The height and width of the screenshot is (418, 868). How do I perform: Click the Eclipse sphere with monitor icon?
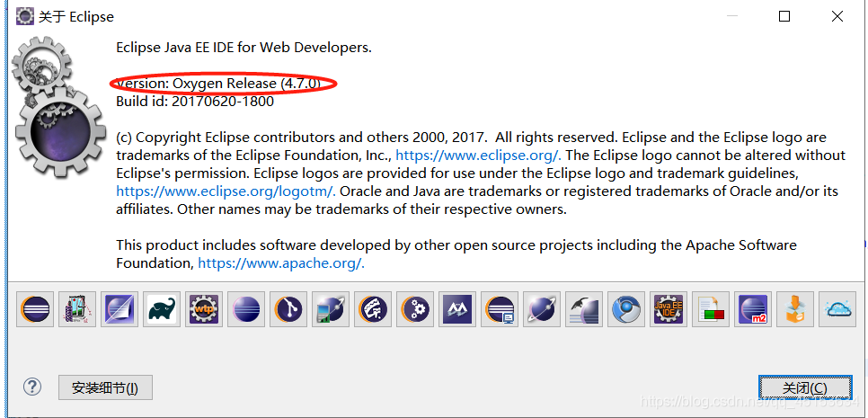pyautogui.click(x=500, y=309)
